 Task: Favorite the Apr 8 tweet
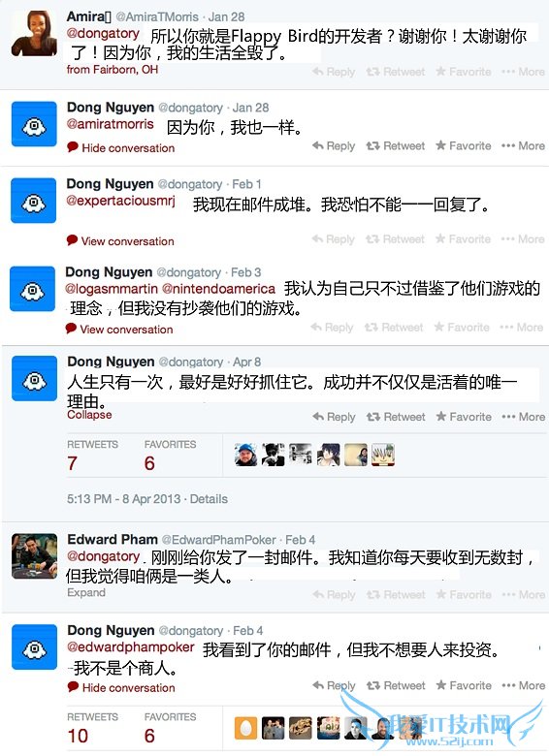pyautogui.click(x=464, y=417)
